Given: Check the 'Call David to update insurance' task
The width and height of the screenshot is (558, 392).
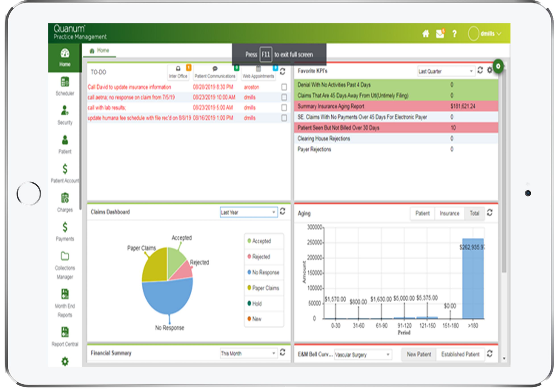Looking at the screenshot, I should coord(284,87).
